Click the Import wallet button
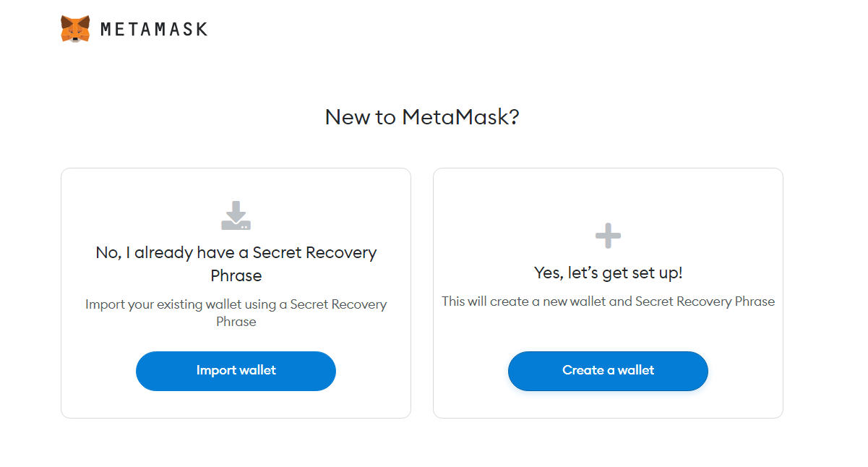Image resolution: width=868 pixels, height=467 pixels. [x=236, y=371]
